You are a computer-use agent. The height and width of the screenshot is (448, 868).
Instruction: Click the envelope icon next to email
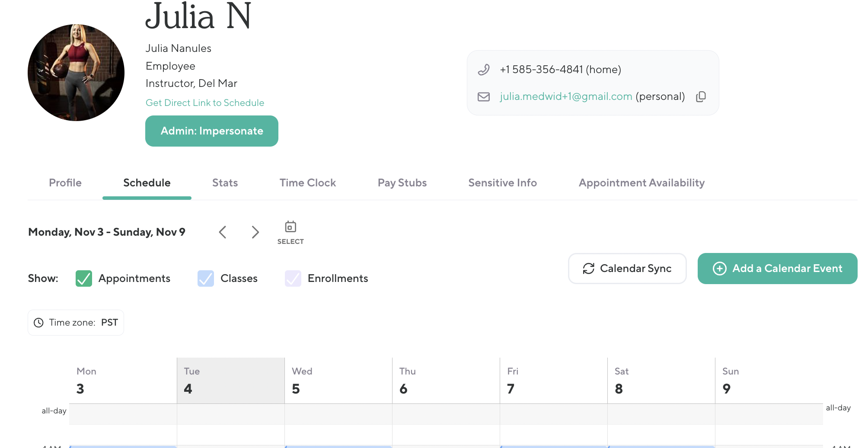click(484, 96)
